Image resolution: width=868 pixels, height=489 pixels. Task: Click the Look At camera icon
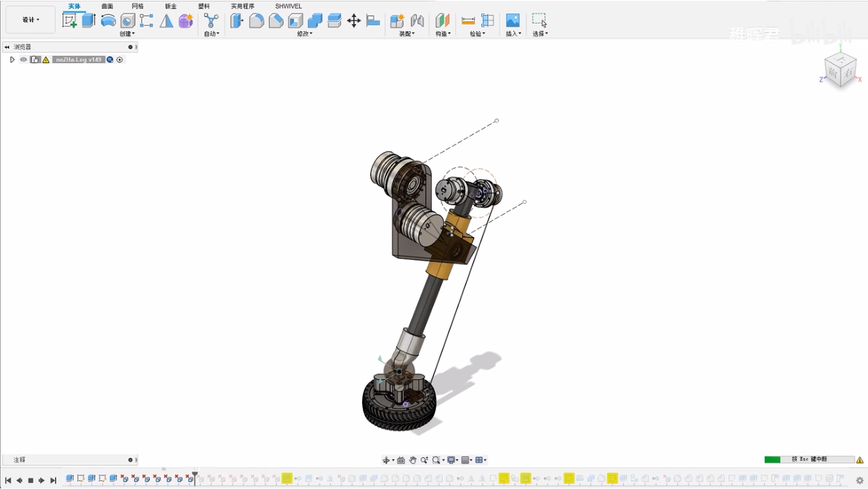(401, 460)
